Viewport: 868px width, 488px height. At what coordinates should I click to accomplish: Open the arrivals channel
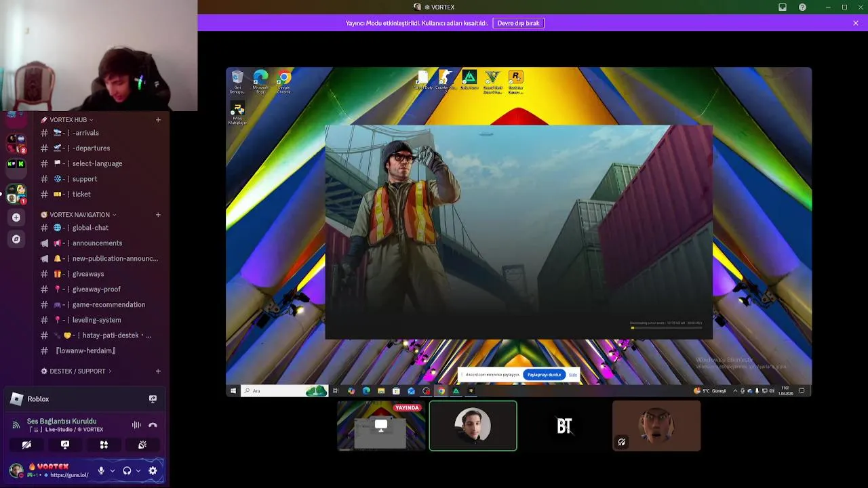point(100,133)
